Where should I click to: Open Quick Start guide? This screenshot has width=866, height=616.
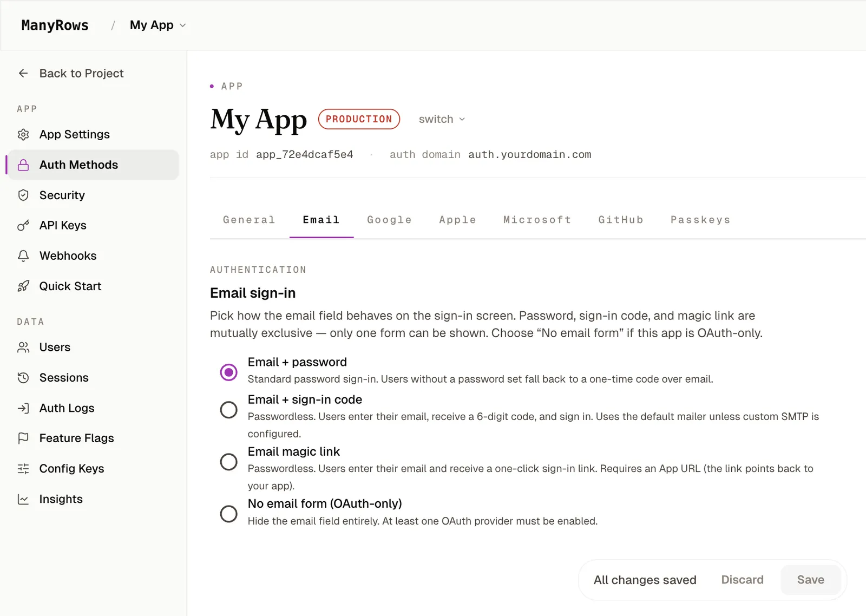click(93, 286)
